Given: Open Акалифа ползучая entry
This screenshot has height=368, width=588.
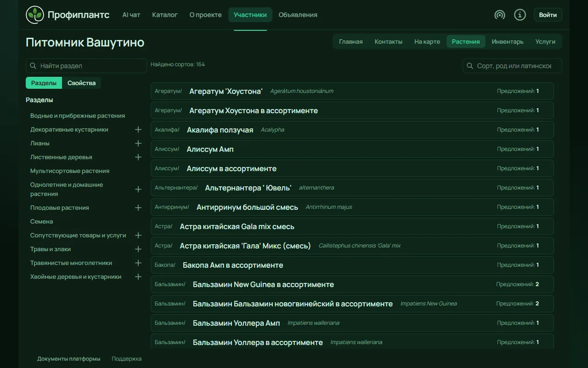Looking at the screenshot, I should (352, 130).
